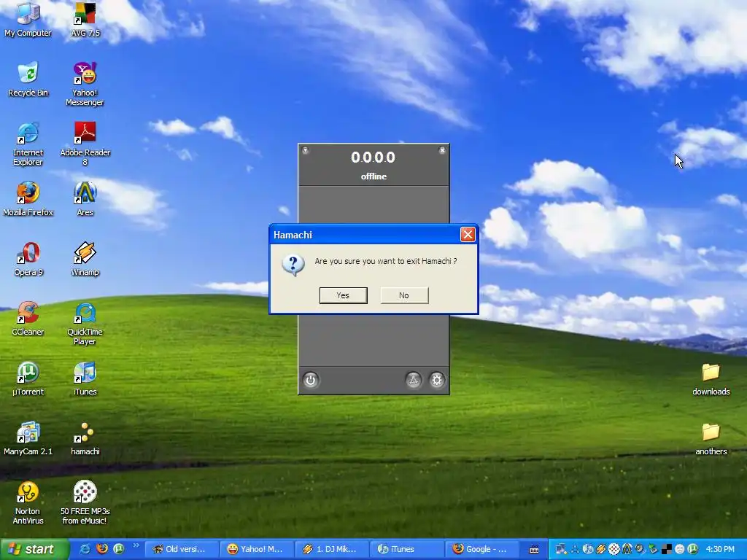Select µTorrent desktop shortcut
747x560 pixels.
pyautogui.click(x=28, y=378)
